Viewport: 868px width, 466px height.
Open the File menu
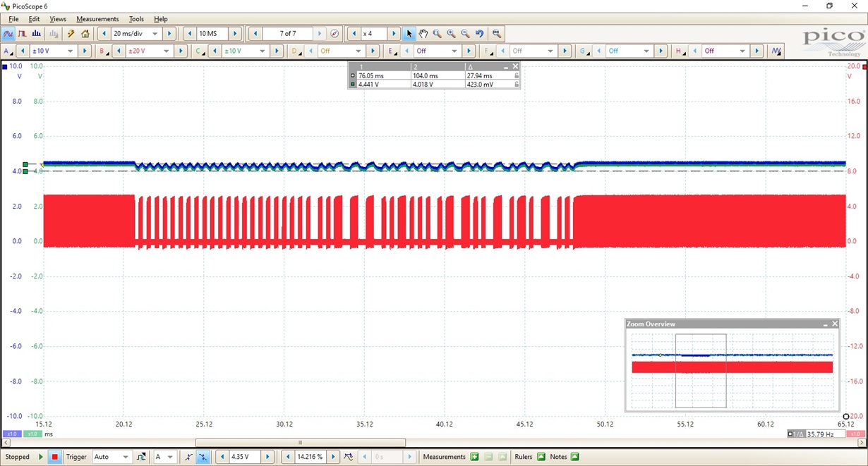pos(13,19)
